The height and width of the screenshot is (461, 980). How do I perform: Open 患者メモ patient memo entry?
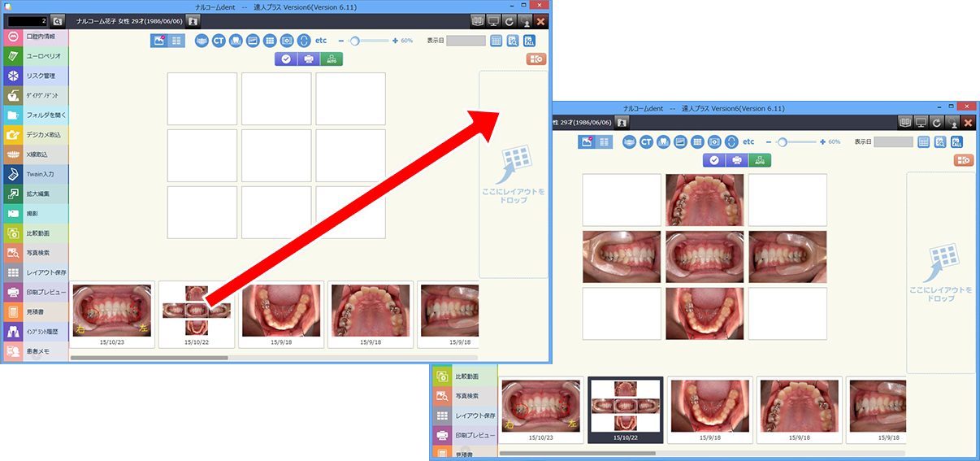[x=35, y=351]
